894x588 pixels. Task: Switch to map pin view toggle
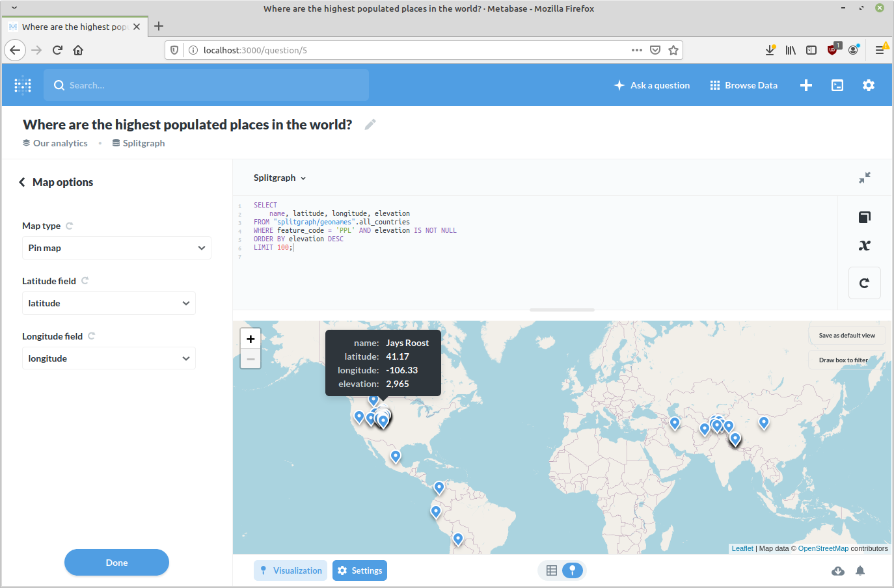coord(573,570)
